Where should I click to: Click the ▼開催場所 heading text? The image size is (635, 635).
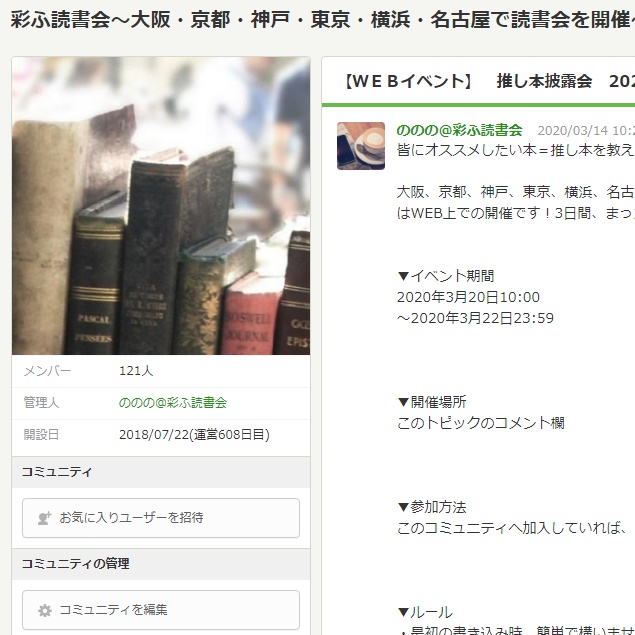pyautogui.click(x=432, y=402)
